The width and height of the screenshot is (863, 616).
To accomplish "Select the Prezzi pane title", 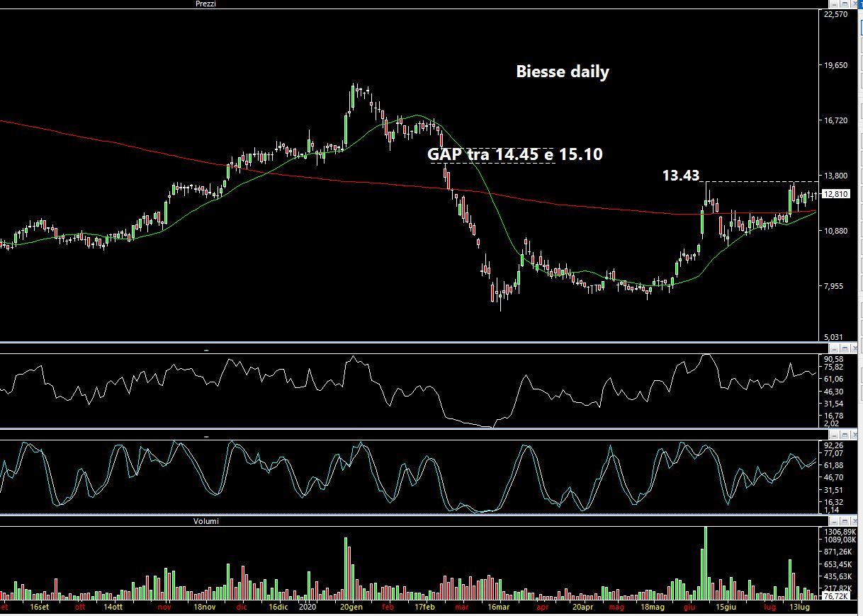I will pyautogui.click(x=206, y=4).
